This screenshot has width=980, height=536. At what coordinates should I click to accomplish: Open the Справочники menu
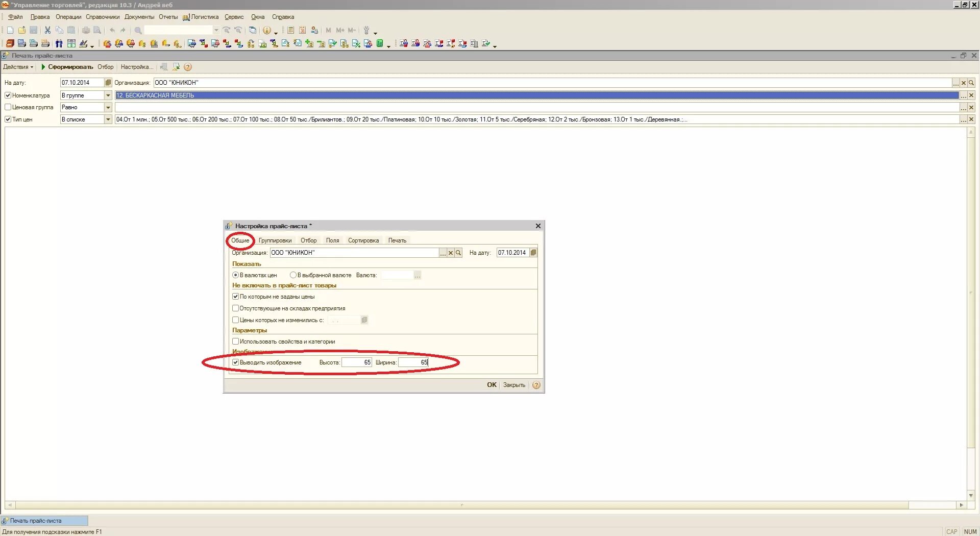point(103,17)
